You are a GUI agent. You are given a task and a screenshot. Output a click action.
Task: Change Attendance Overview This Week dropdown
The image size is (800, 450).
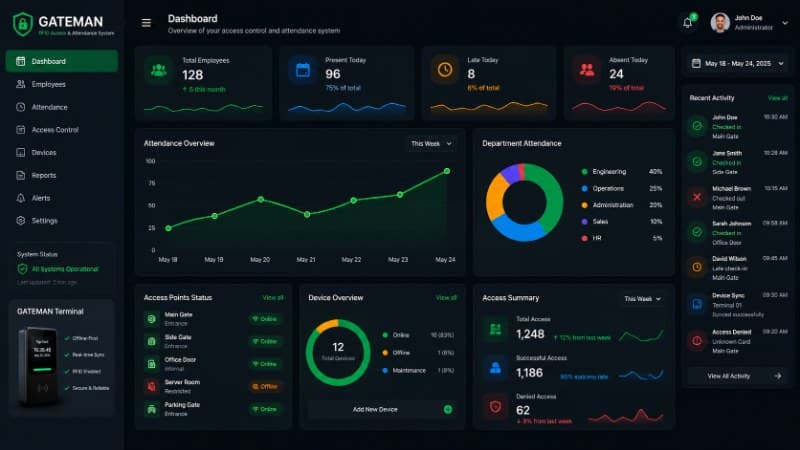(431, 144)
